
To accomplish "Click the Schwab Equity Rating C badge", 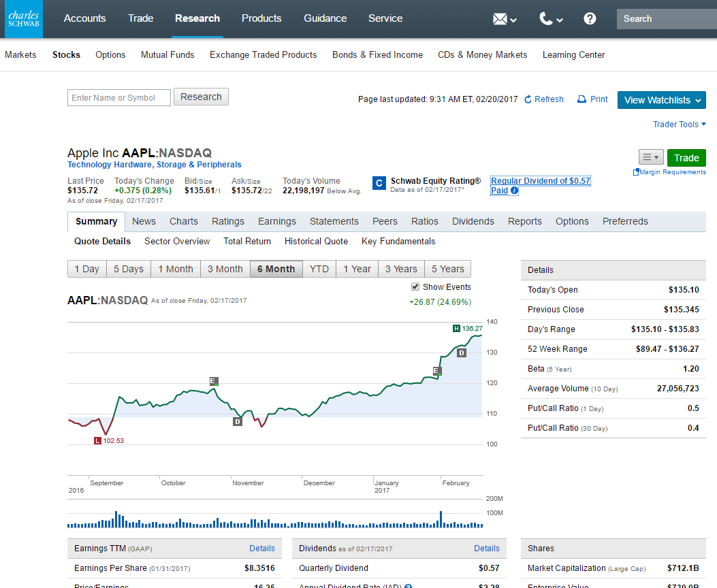I will tap(379, 183).
